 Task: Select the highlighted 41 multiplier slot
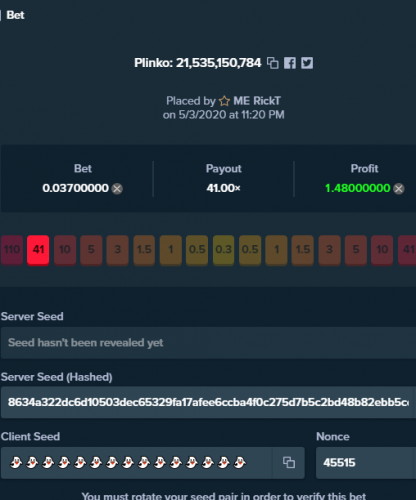(38, 250)
